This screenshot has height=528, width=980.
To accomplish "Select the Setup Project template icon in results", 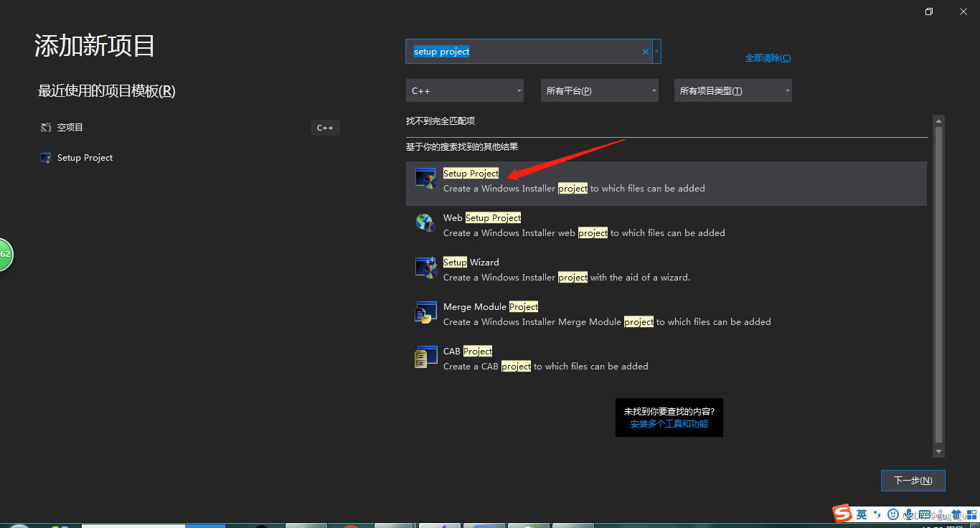I will click(426, 179).
